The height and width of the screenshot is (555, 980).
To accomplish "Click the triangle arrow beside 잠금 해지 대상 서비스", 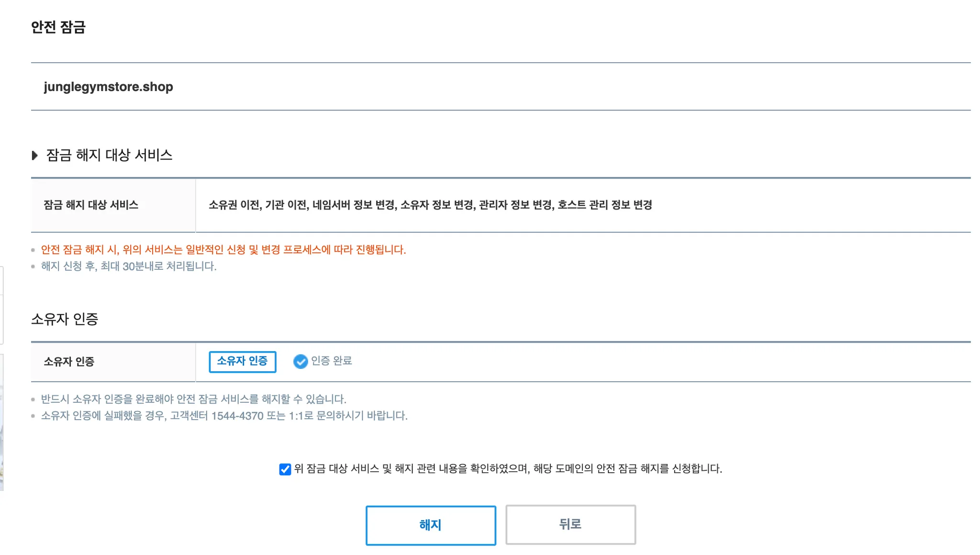I will 34,155.
